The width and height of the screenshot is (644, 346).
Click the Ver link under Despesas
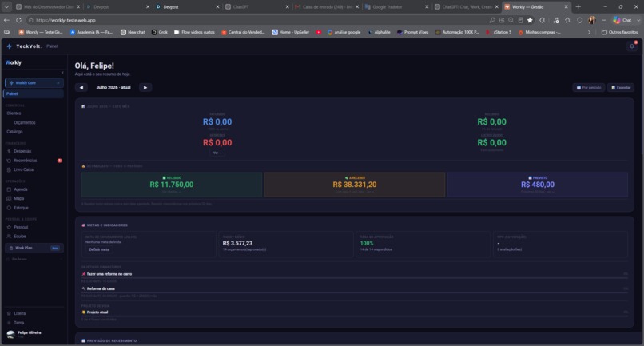[x=217, y=153]
